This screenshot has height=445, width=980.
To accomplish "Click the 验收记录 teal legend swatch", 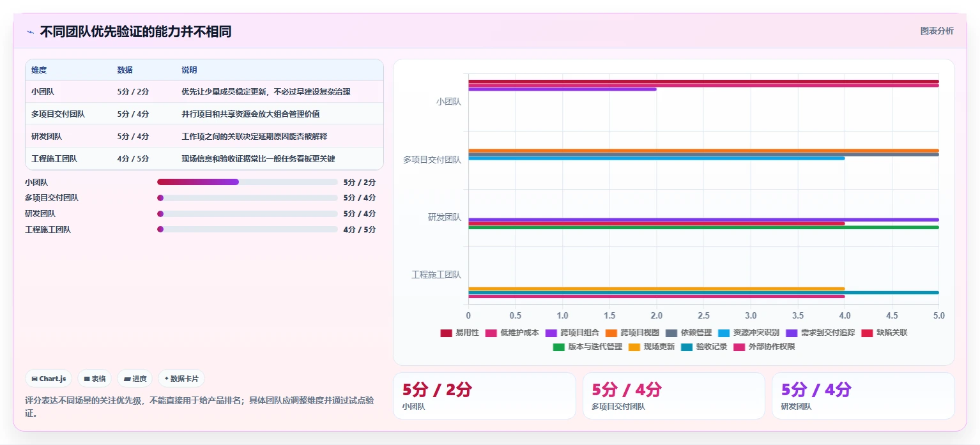I will pyautogui.click(x=687, y=347).
